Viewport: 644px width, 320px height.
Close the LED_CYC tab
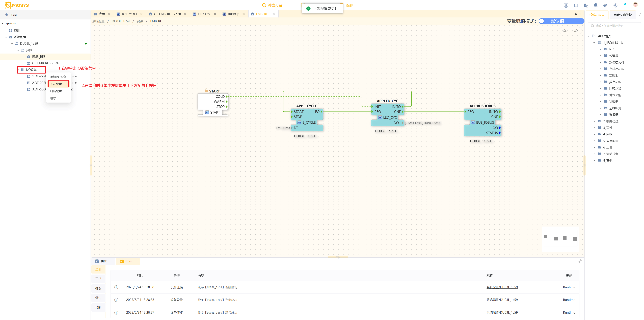tap(215, 14)
